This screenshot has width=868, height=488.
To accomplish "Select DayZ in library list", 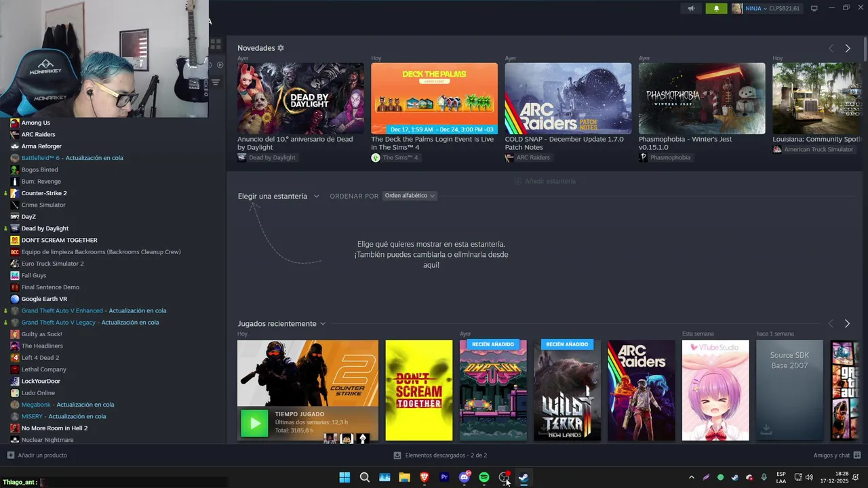I will (28, 217).
